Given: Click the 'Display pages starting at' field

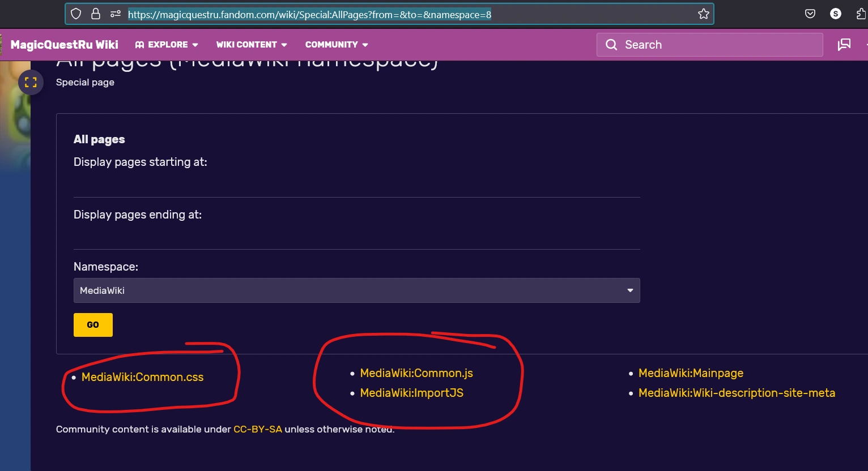Looking at the screenshot, I should pos(356,185).
